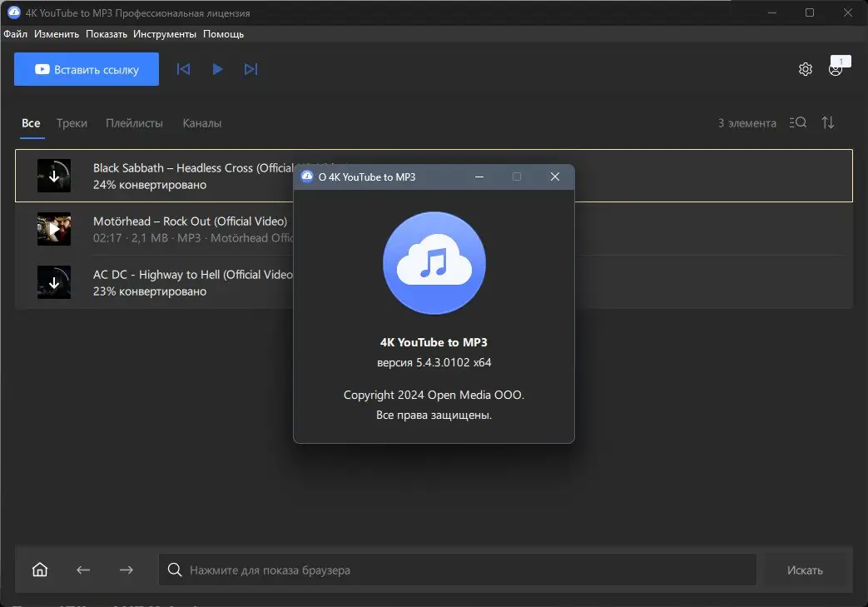The width and height of the screenshot is (868, 607).
Task: Open the Изменить menu
Action: click(x=57, y=34)
